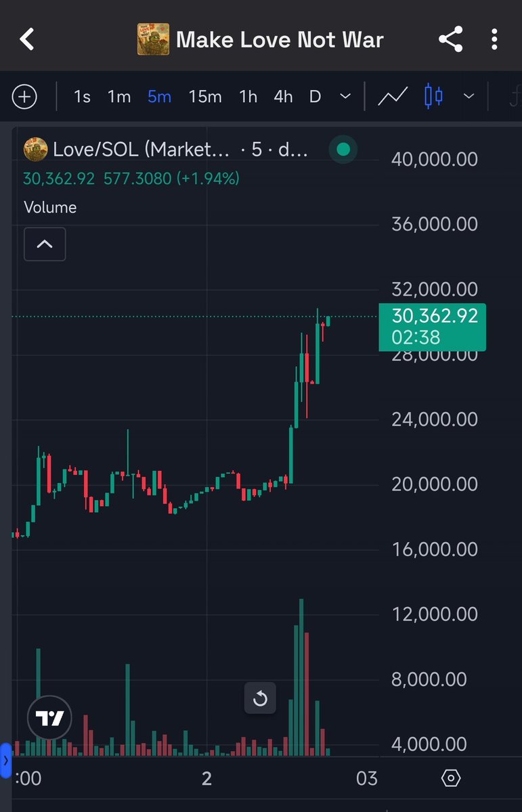The image size is (522, 812).
Task: Select the 5m timeframe
Action: coord(160,97)
